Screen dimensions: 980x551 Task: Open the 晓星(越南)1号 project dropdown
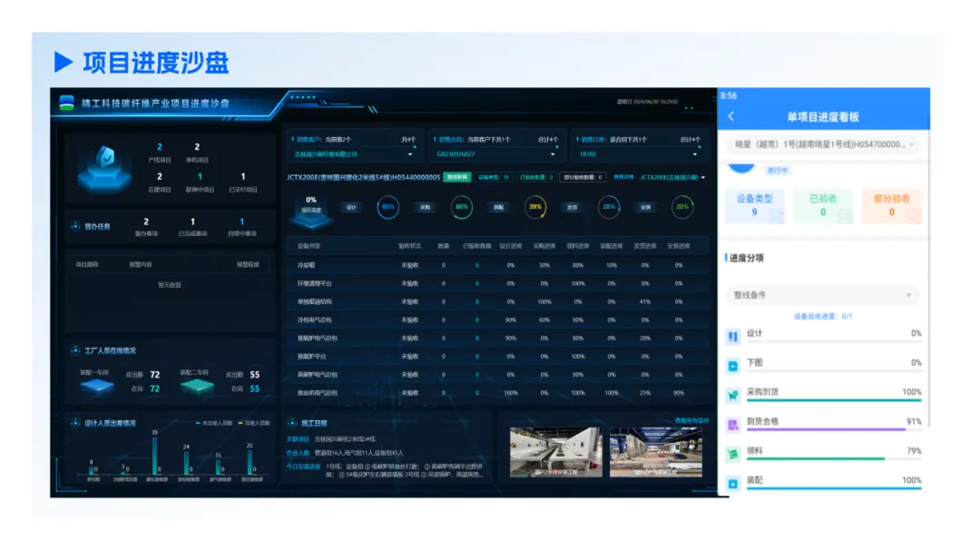coord(824,144)
